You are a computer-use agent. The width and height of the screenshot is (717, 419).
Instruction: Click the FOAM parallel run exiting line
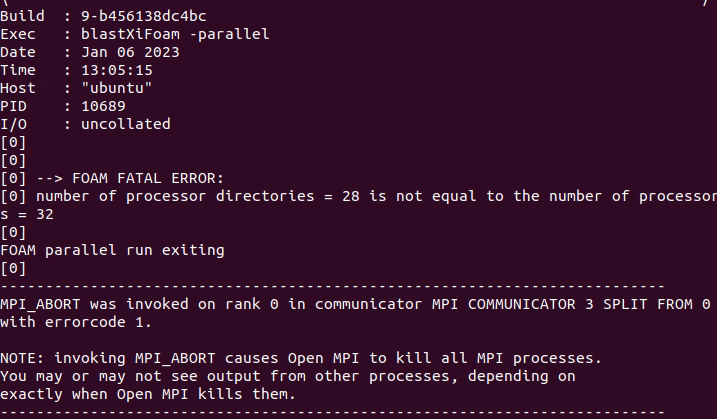pos(112,250)
